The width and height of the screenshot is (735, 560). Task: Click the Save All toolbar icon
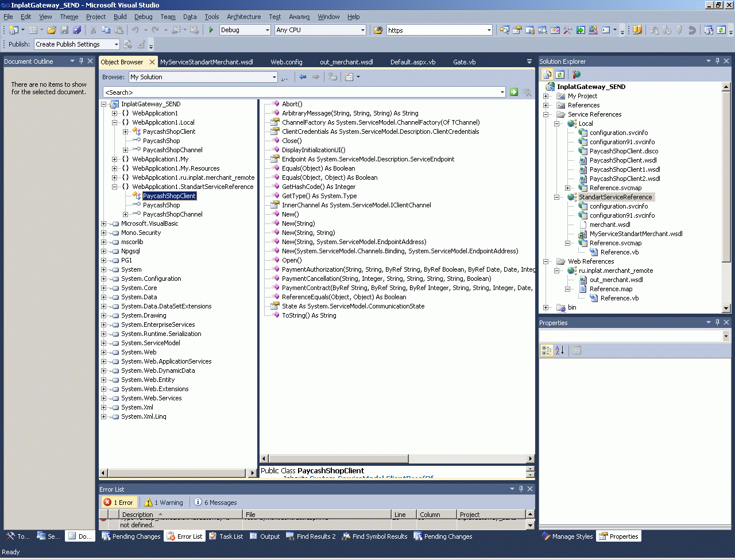pyautogui.click(x=77, y=30)
